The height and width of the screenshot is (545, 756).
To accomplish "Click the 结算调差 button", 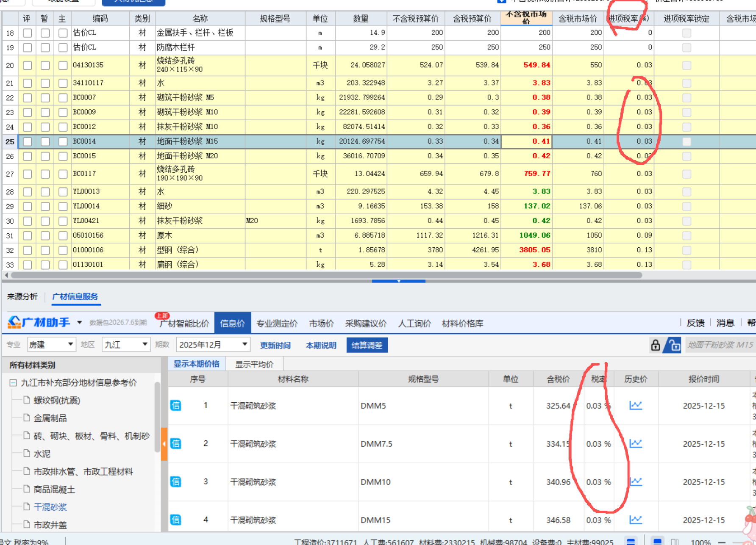I will point(367,345).
